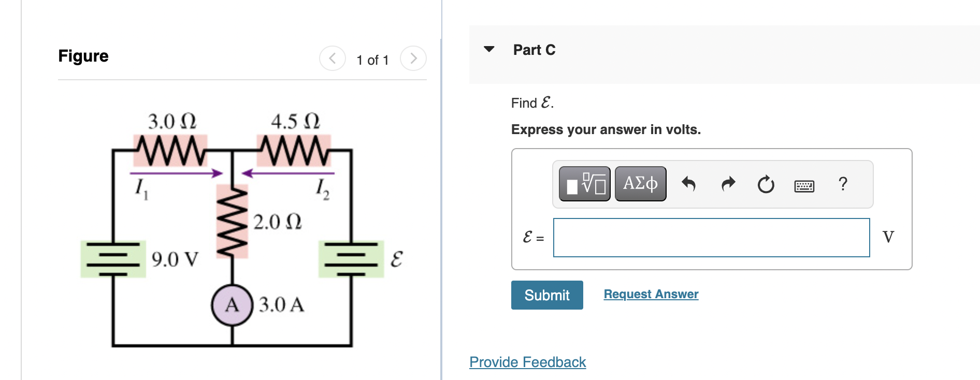Viewport: 980px width, 380px height.
Task: Click the next figure chevron
Action: [413, 58]
